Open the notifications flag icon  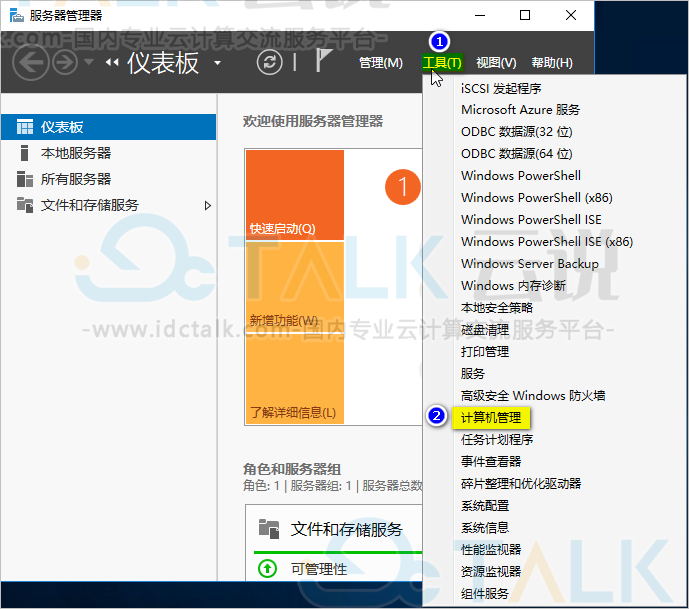coord(323,60)
